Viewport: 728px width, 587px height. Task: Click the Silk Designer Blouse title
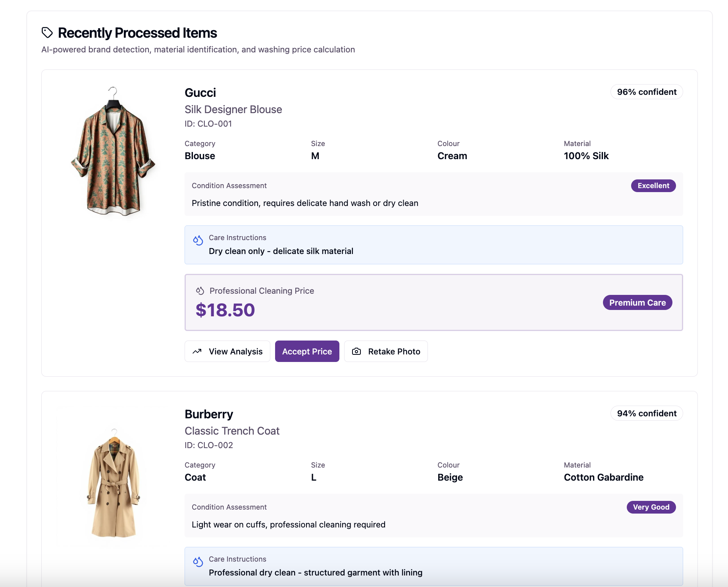click(x=233, y=110)
